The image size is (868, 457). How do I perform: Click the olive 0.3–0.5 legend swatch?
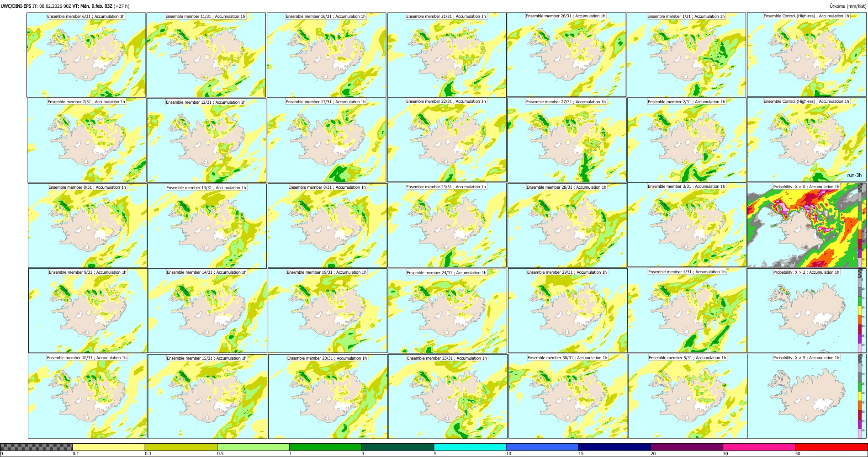[x=181, y=447]
